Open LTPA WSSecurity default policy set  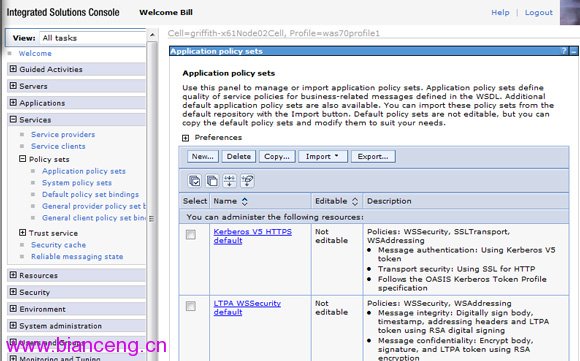247,308
